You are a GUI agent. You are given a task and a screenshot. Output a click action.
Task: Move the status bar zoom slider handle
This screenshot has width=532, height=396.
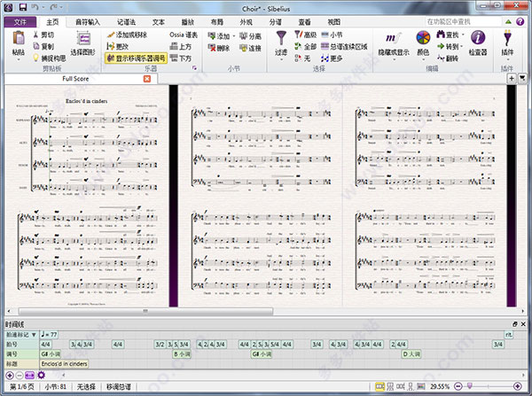coord(470,386)
